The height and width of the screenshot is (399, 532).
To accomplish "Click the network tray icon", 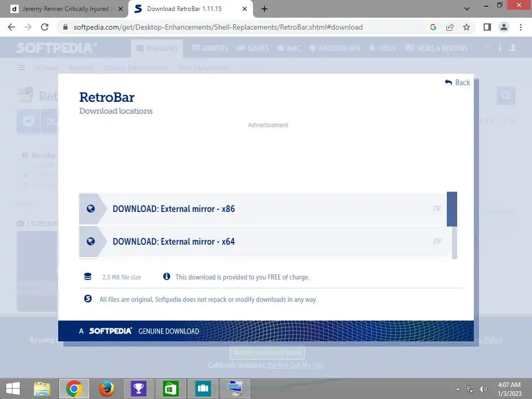I will pyautogui.click(x=471, y=389).
